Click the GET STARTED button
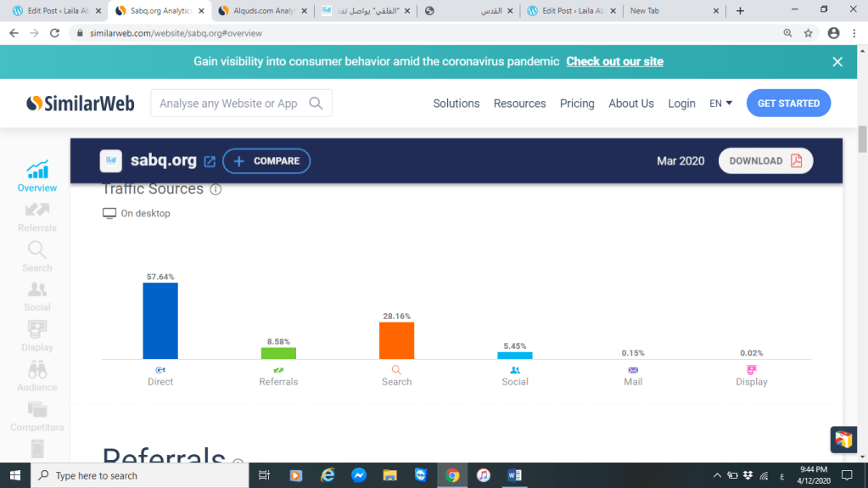 click(x=788, y=104)
